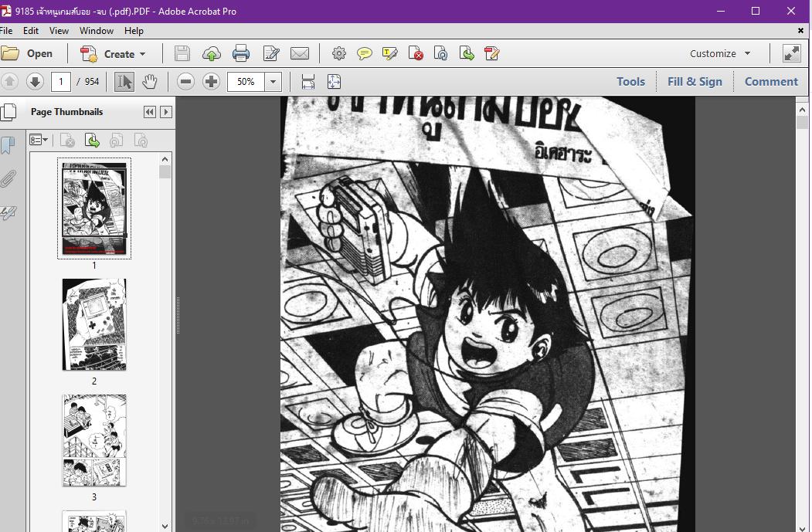Viewport: 812px width, 532px height.
Task: Select page 1 thumbnail
Action: pos(94,208)
